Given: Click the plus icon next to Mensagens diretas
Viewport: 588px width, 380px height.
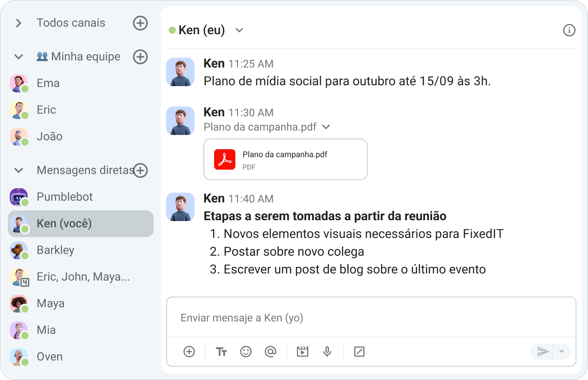Looking at the screenshot, I should coord(140,170).
